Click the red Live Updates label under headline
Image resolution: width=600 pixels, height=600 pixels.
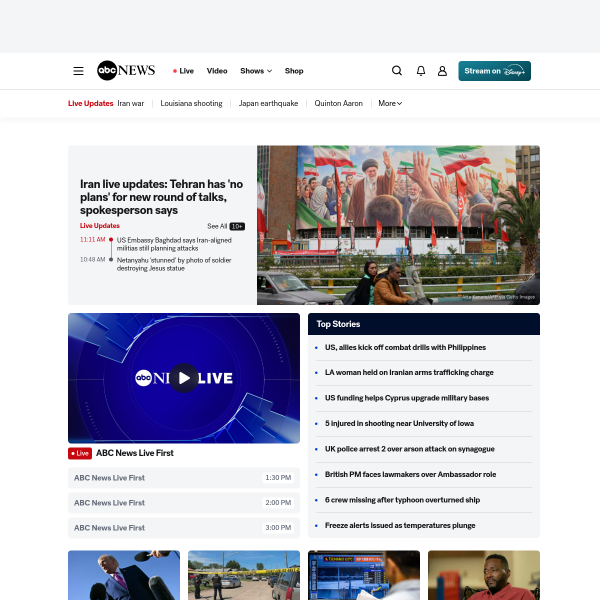(100, 226)
